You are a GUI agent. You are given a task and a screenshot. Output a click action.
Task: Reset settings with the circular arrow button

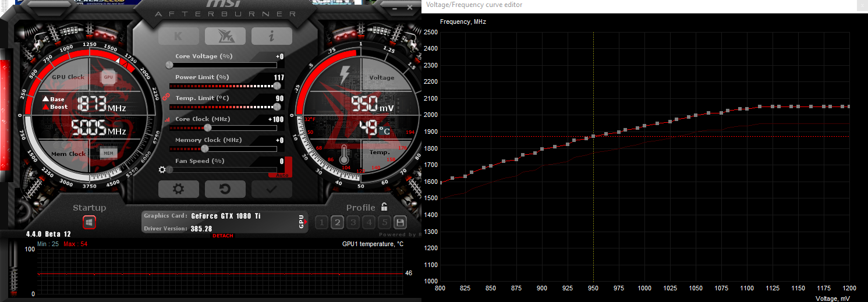(x=225, y=189)
